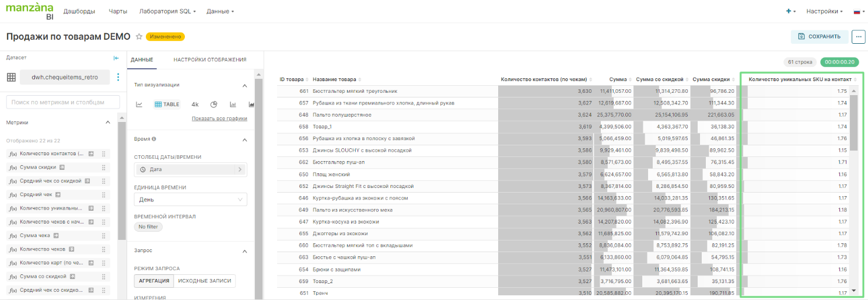The height and width of the screenshot is (300, 868).
Task: Collapse the dataset panel with arrow icon
Action: 116,58
